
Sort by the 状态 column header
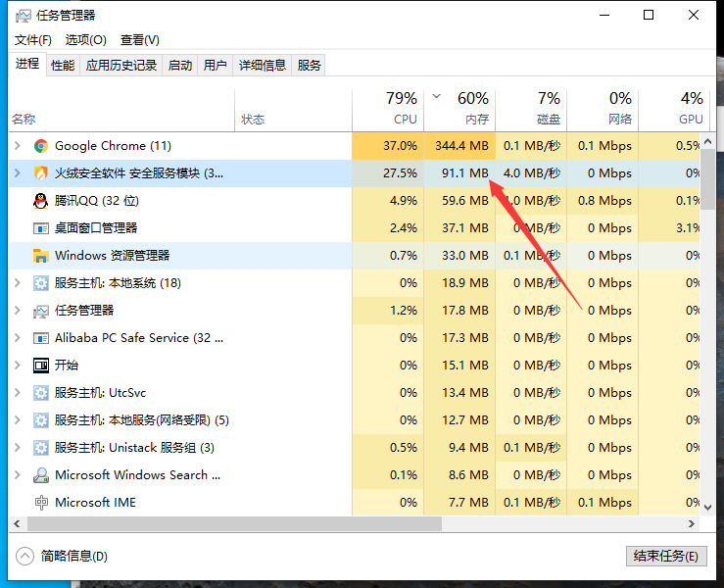point(293,111)
